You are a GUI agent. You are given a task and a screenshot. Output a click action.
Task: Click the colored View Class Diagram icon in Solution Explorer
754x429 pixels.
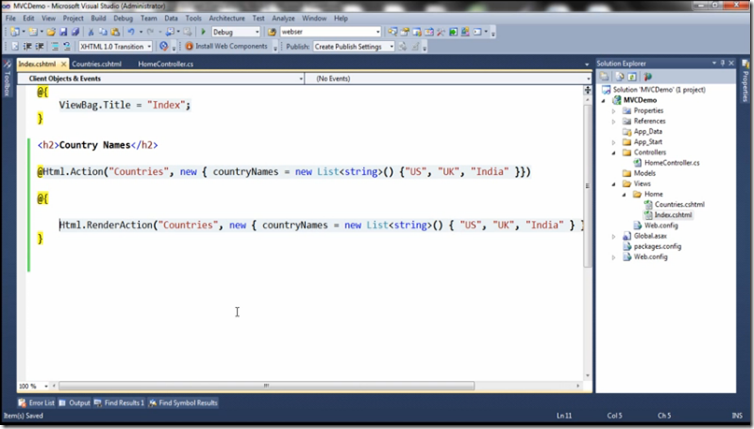click(x=648, y=76)
